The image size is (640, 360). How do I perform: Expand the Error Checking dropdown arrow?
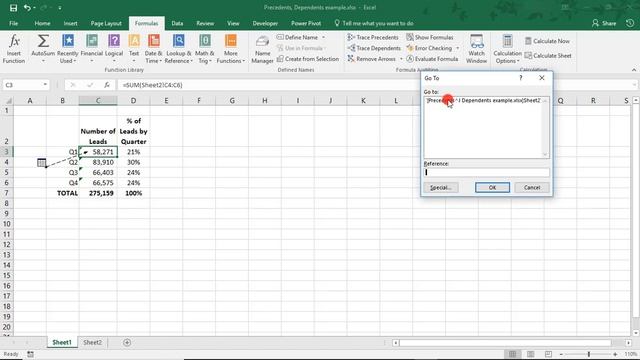point(458,48)
